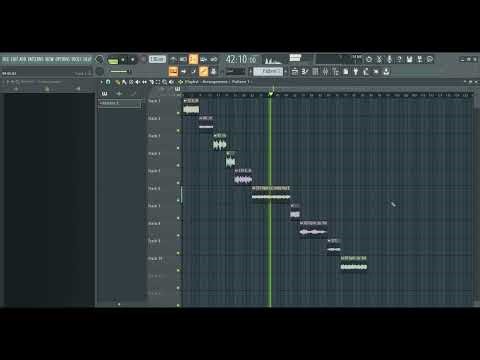Click the tempo display field
The image size is (480, 360).
click(x=157, y=59)
